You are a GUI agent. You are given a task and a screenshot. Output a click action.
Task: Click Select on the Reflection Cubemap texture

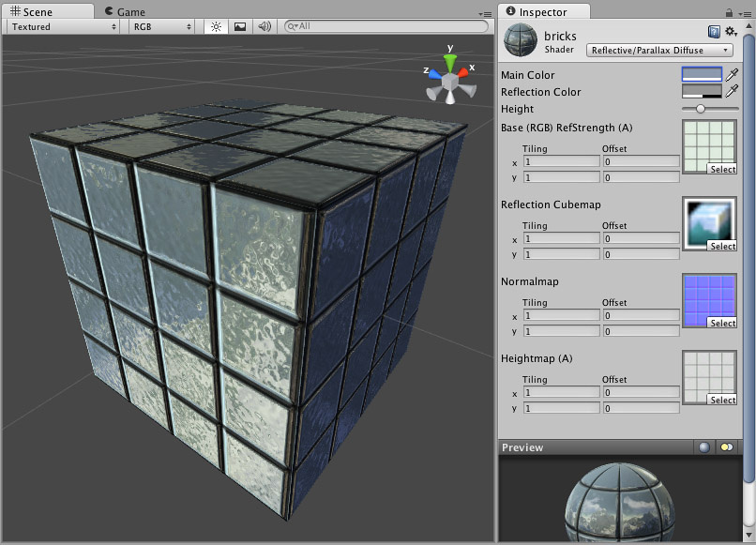click(722, 246)
